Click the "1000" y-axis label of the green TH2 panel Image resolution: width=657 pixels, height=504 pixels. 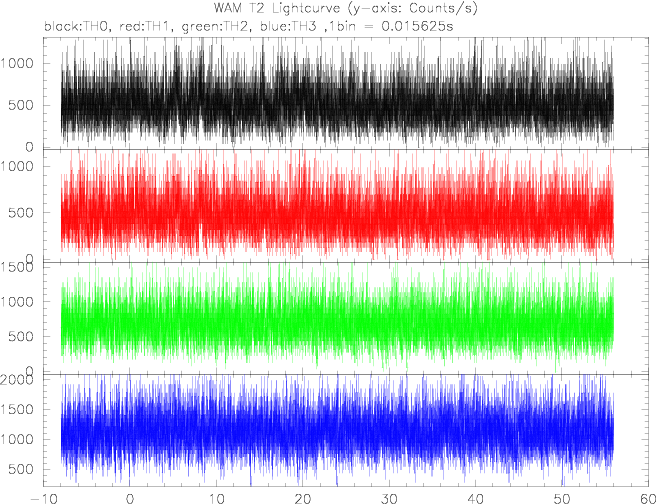(18, 302)
